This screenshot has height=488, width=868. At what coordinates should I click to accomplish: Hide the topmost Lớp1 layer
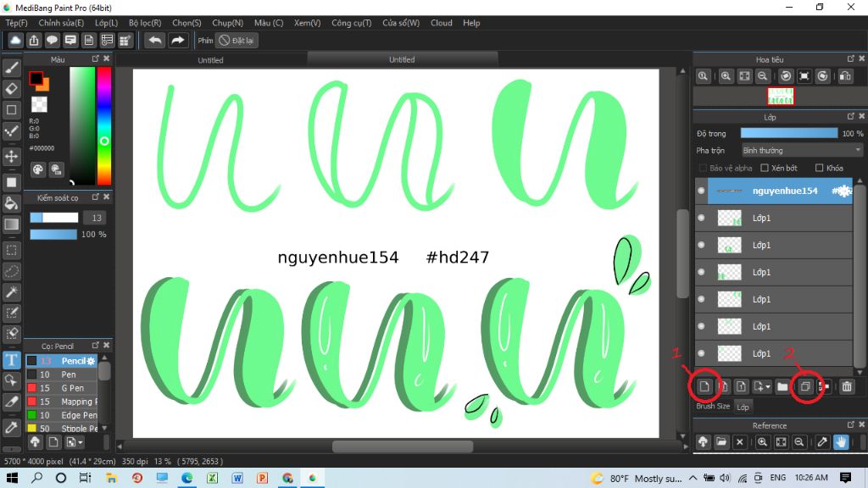[x=701, y=218]
